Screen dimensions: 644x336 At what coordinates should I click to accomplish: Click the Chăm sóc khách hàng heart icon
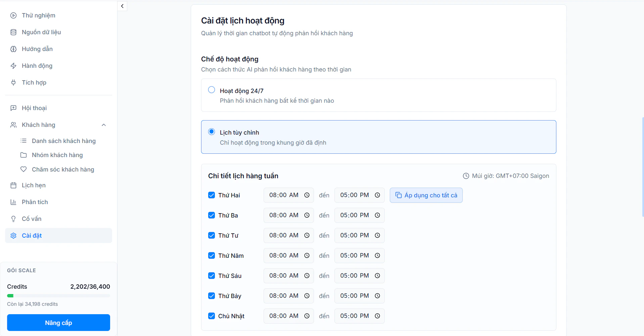click(24, 169)
